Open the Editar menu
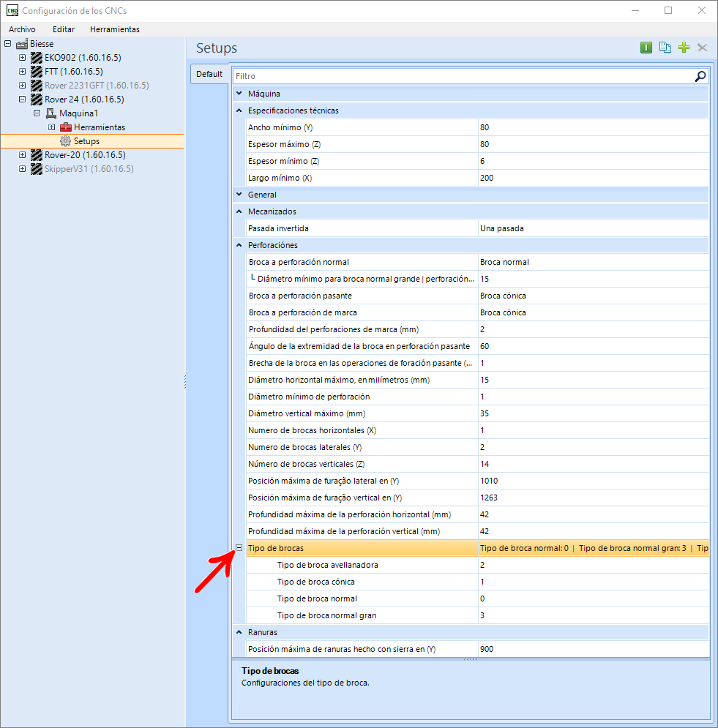 [64, 29]
